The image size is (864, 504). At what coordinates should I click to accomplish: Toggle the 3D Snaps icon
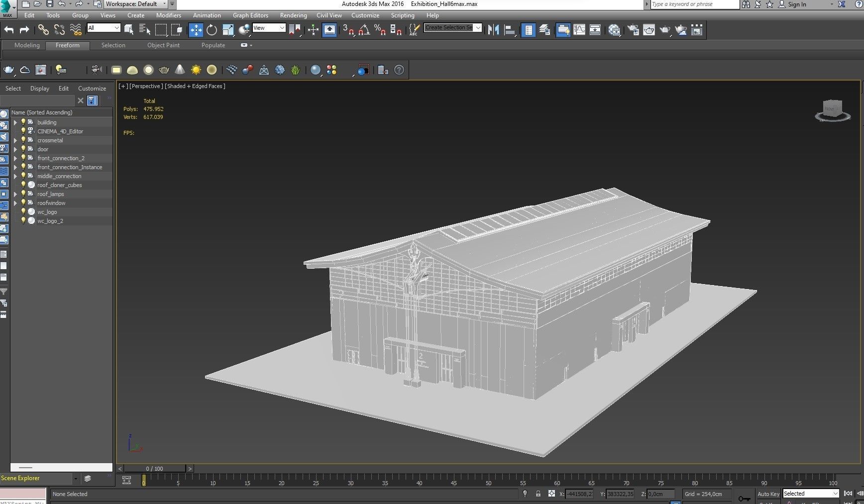click(348, 30)
